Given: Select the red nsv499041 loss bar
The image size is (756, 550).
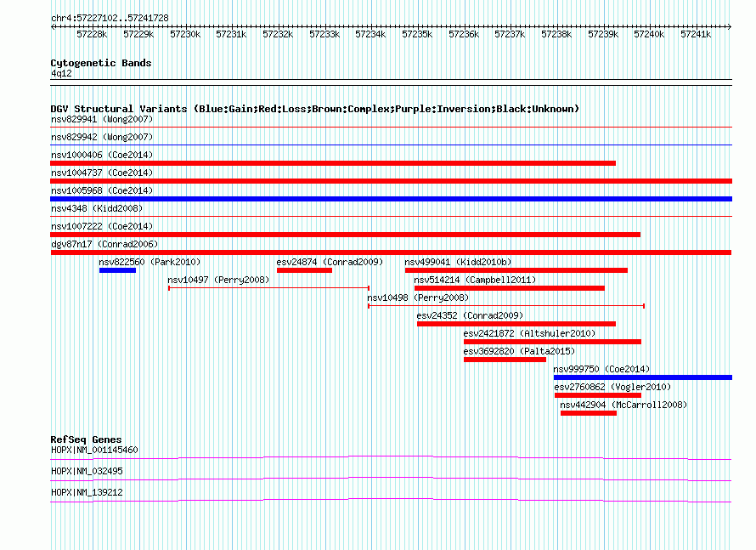Looking at the screenshot, I should coord(516,270).
